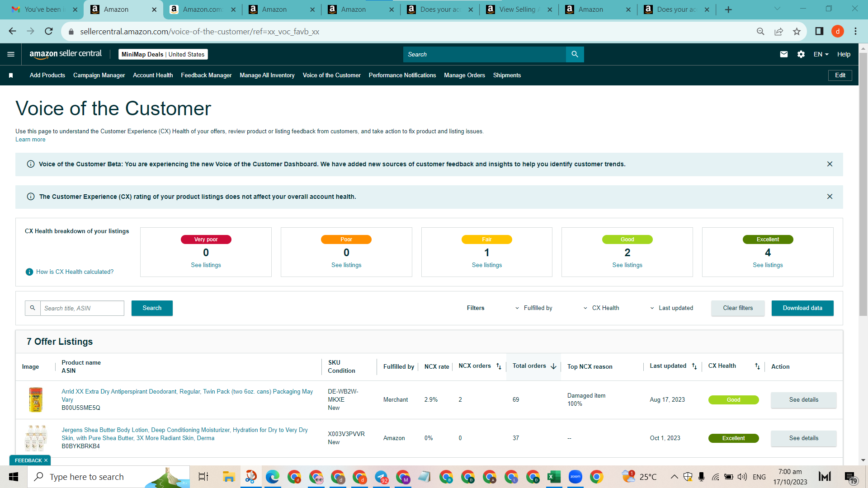This screenshot has height=488, width=868.
Task: Click the Search title, ASIN input field
Action: (x=82, y=308)
